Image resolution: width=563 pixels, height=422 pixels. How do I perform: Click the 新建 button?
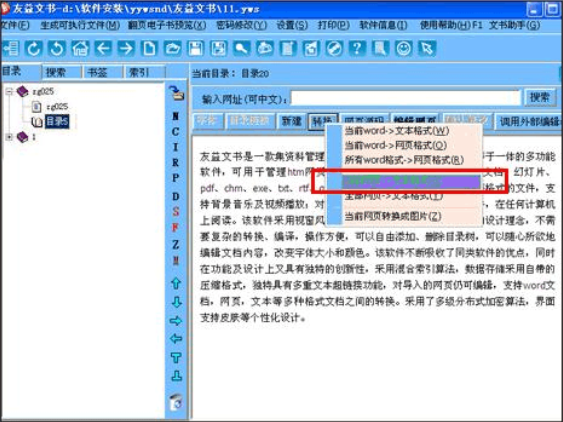point(292,121)
